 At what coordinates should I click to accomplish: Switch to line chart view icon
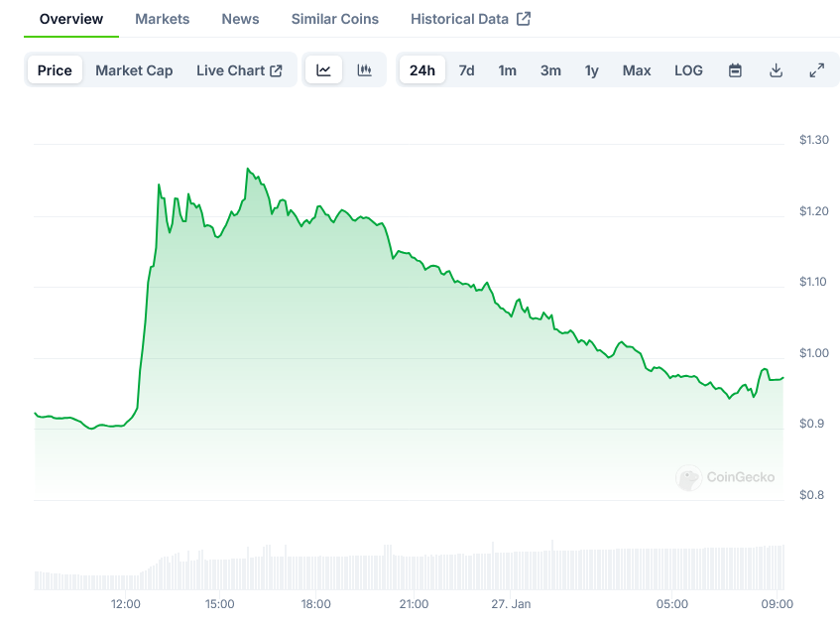point(324,70)
